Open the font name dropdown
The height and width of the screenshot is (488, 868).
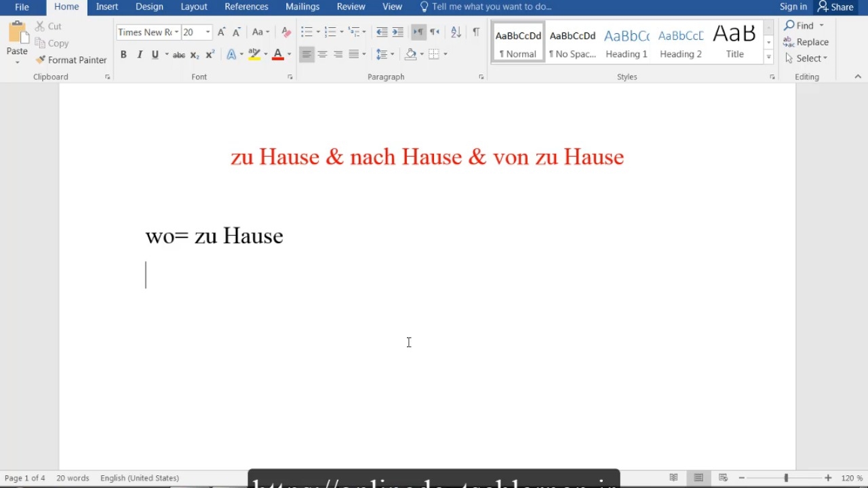(x=176, y=32)
